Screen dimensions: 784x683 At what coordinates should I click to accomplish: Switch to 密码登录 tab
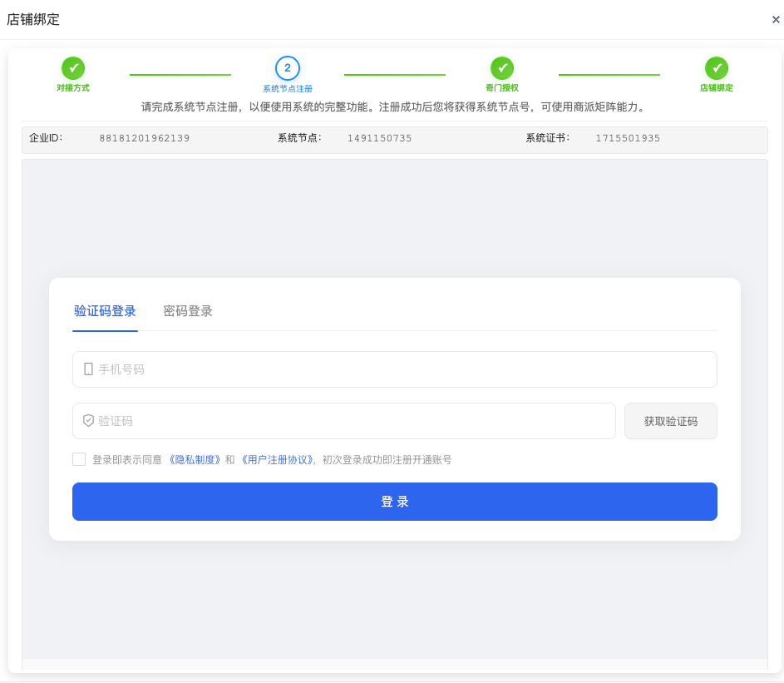pyautogui.click(x=188, y=311)
